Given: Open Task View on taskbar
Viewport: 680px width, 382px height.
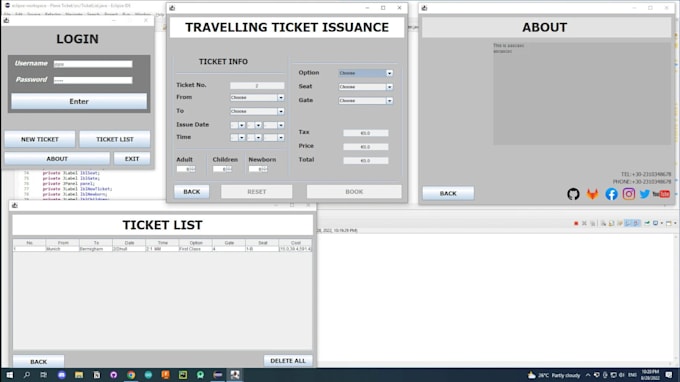Looking at the screenshot, I should click(43, 375).
